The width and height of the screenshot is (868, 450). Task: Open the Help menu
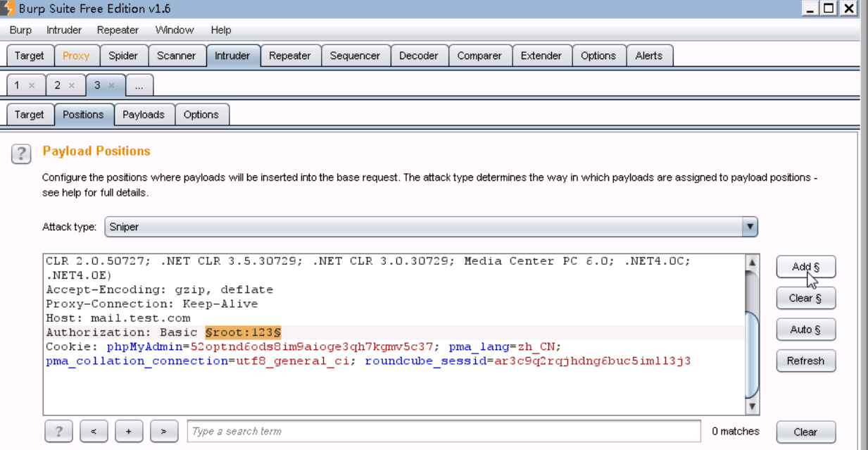click(x=221, y=30)
